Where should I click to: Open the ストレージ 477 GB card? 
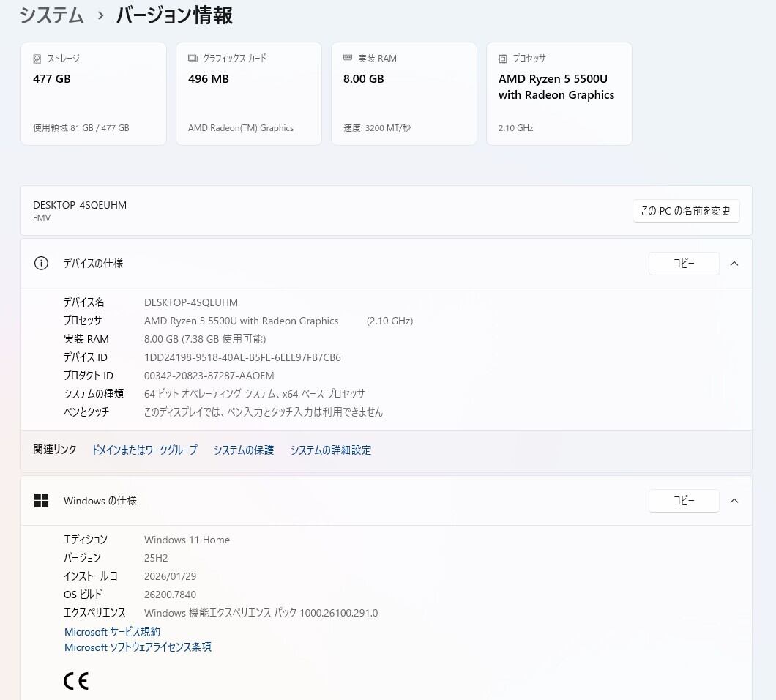(94, 94)
